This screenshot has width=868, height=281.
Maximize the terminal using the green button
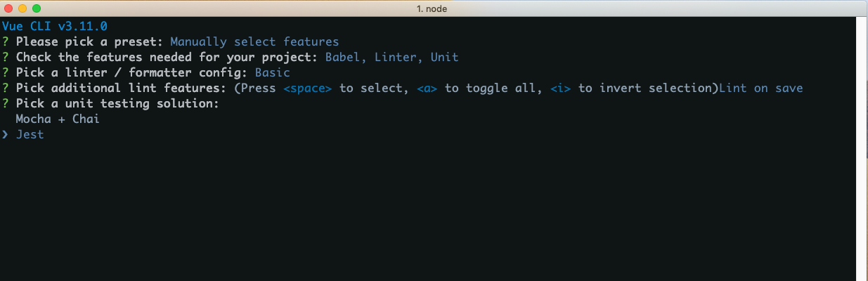pos(37,8)
